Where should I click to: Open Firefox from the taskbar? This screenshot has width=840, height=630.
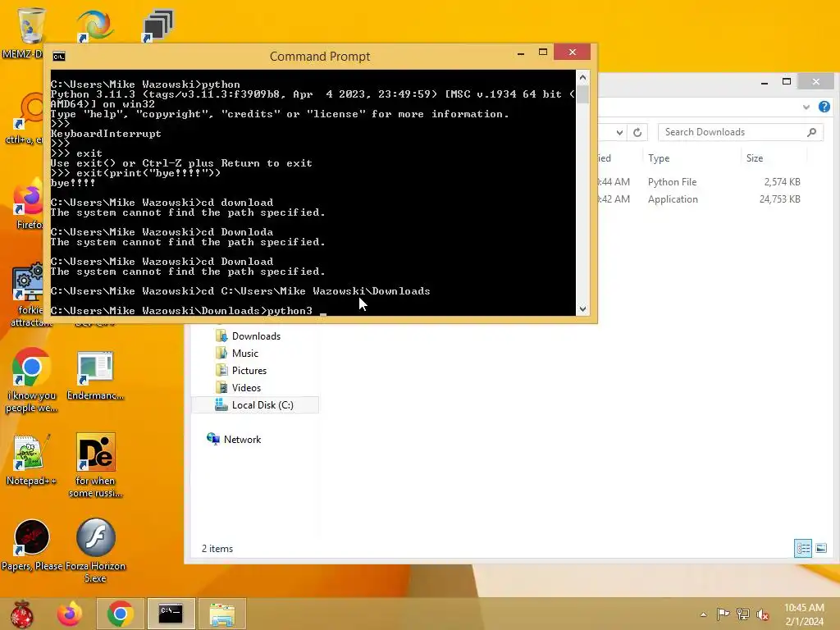tap(70, 614)
